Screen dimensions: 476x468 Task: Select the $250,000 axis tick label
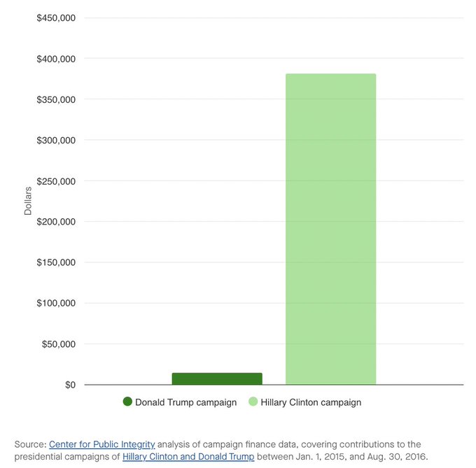pos(56,181)
